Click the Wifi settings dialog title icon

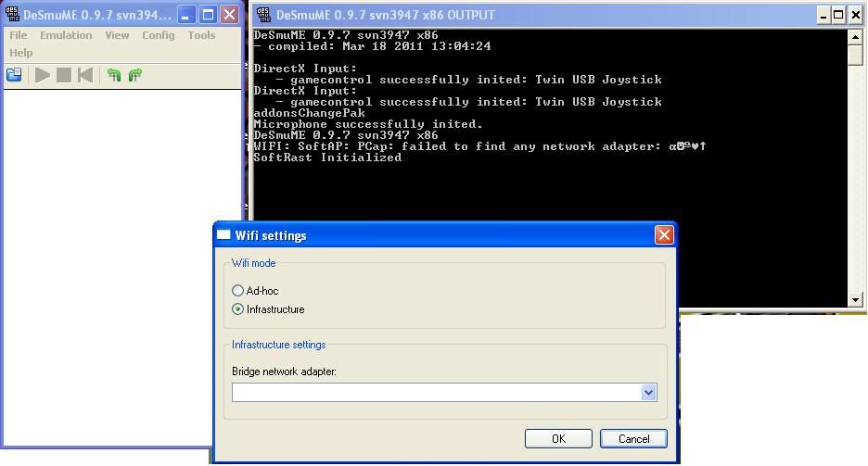pos(223,235)
